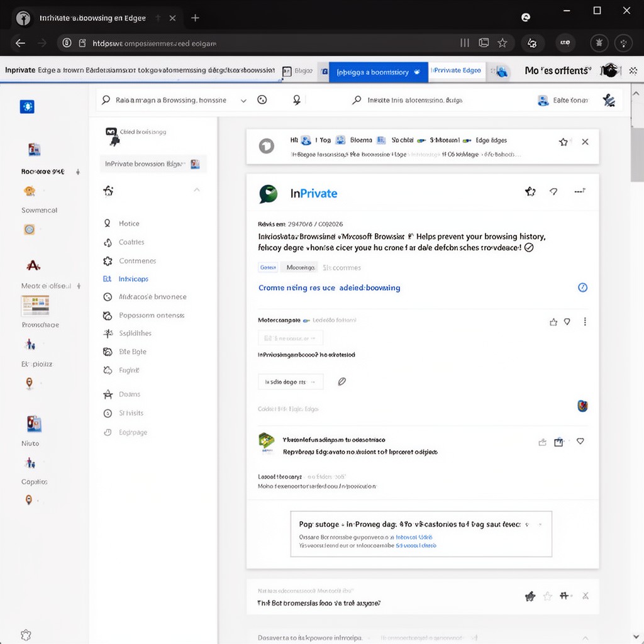Open the avatar icon by Mo'es offients
The height and width of the screenshot is (644, 644).
point(610,70)
